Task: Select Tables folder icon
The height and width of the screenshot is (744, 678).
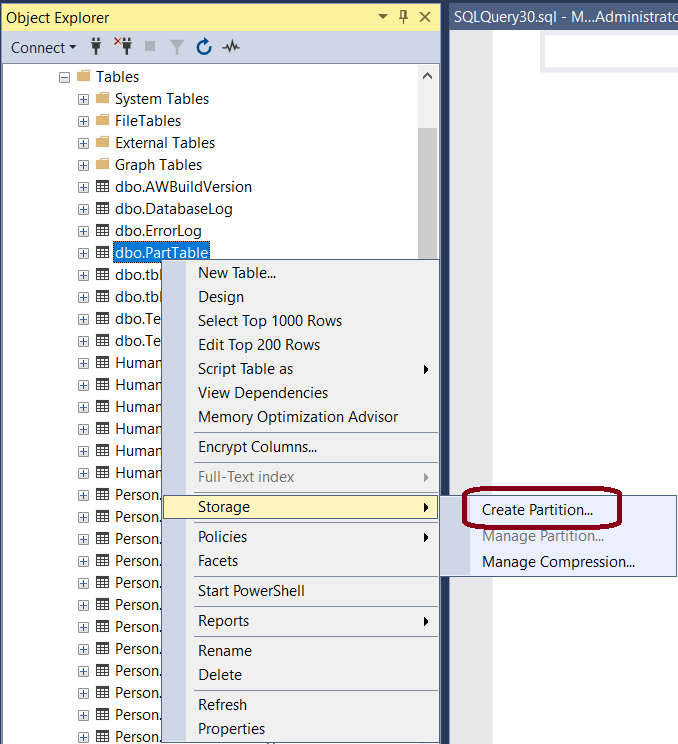Action: pyautogui.click(x=84, y=75)
